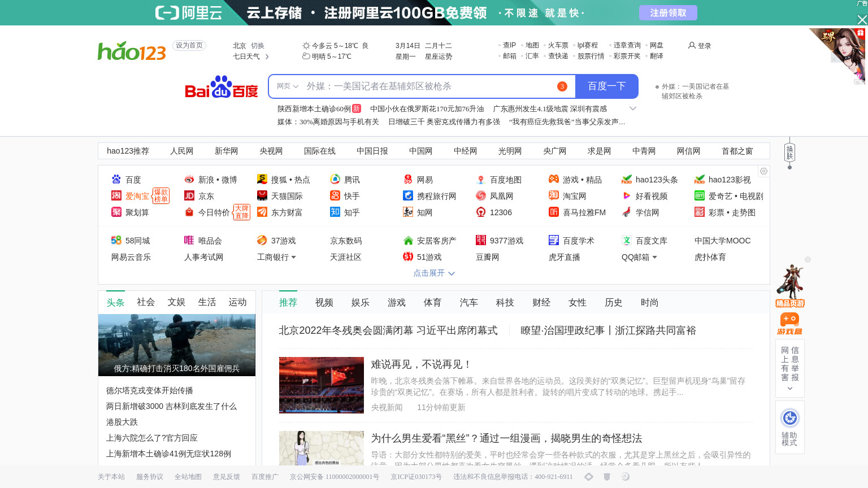Open the 好看视频 icon link
868x488 pixels.
[x=627, y=195]
